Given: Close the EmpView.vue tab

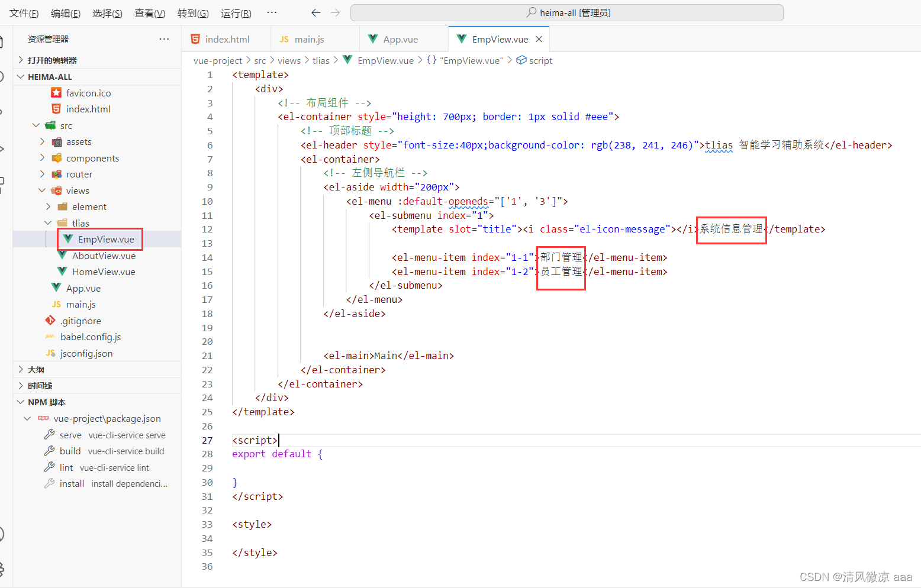Looking at the screenshot, I should (539, 39).
